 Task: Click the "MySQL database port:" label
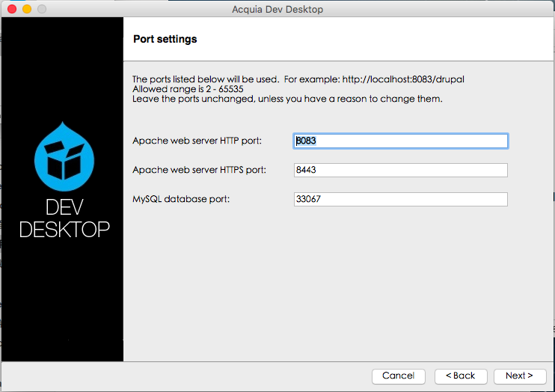point(181,199)
